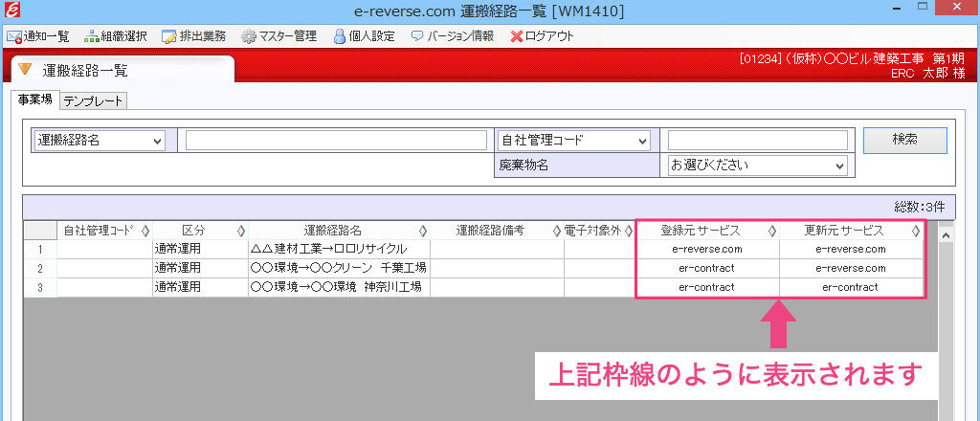The image size is (980, 421).
Task: Open 組織選択 organization icon
Action: click(92, 36)
